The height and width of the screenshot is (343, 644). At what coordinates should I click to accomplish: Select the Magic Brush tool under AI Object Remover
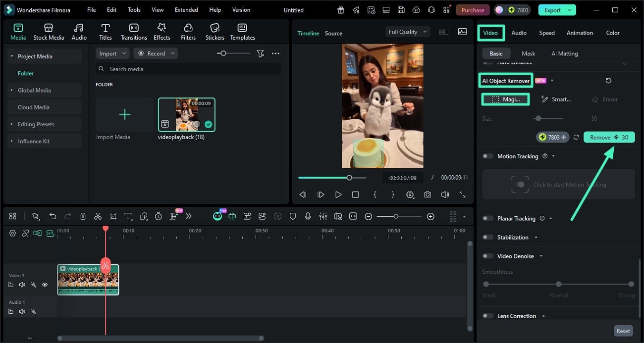click(x=505, y=99)
